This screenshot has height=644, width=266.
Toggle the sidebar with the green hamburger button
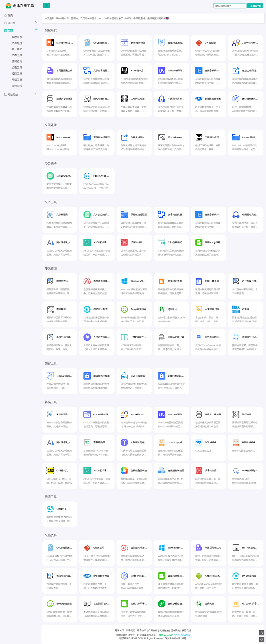(47, 6)
